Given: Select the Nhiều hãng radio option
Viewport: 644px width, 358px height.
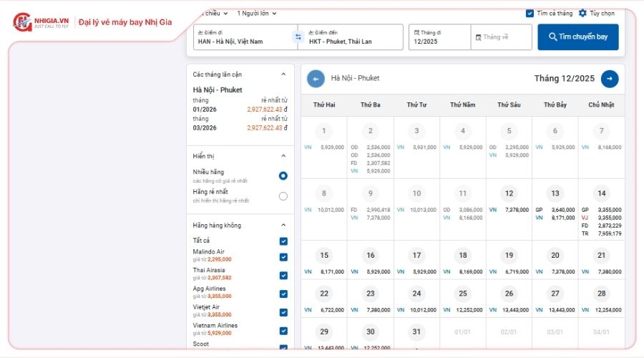Looking at the screenshot, I should pyautogui.click(x=283, y=175).
